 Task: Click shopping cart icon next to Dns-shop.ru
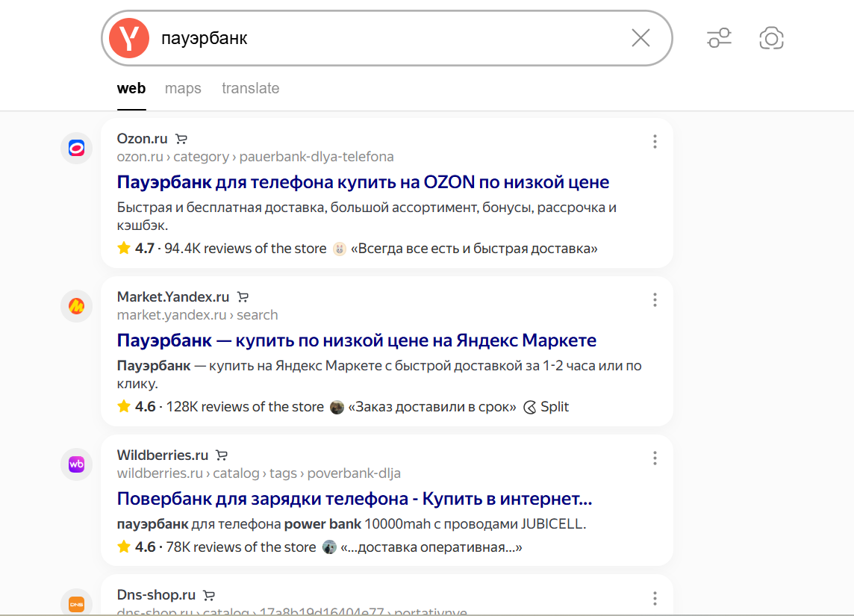(208, 595)
